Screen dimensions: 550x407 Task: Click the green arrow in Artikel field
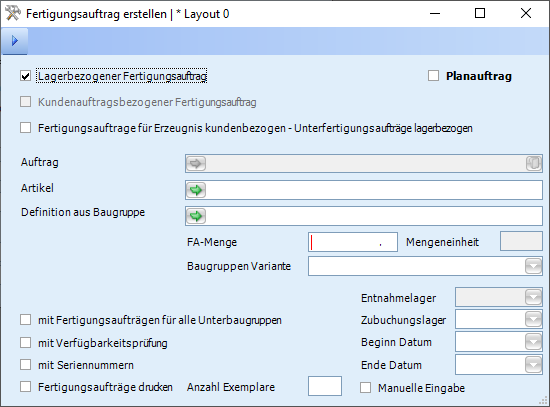pyautogui.click(x=196, y=190)
